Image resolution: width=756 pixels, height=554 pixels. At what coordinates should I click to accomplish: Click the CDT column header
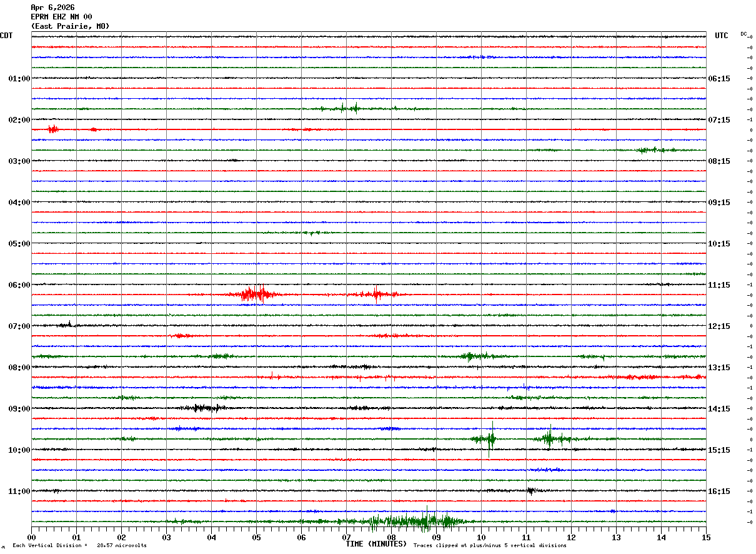tap(6, 36)
